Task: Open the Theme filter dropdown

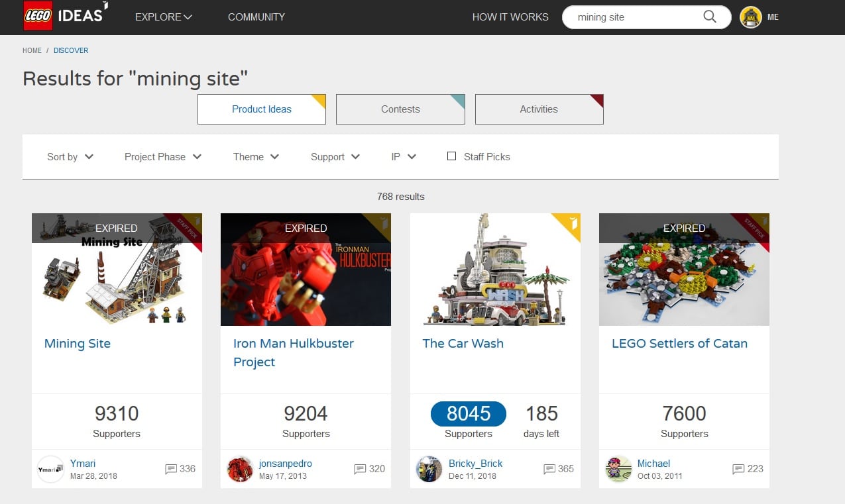Action: click(256, 157)
